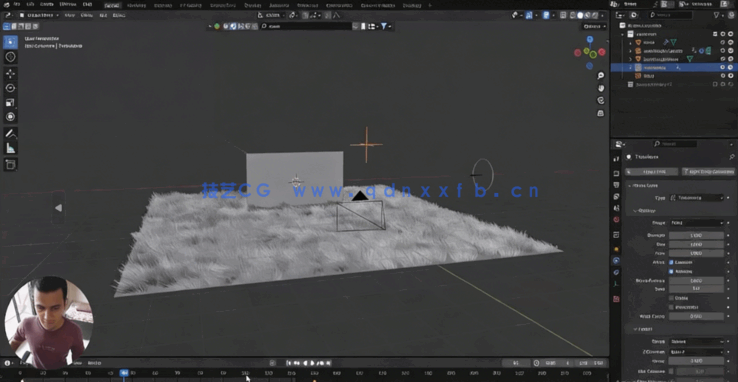
Task: Open the Physics properties tab
Action: click(617, 260)
